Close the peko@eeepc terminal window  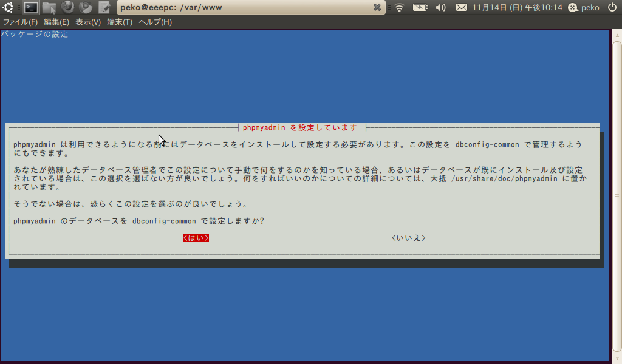coord(377,7)
